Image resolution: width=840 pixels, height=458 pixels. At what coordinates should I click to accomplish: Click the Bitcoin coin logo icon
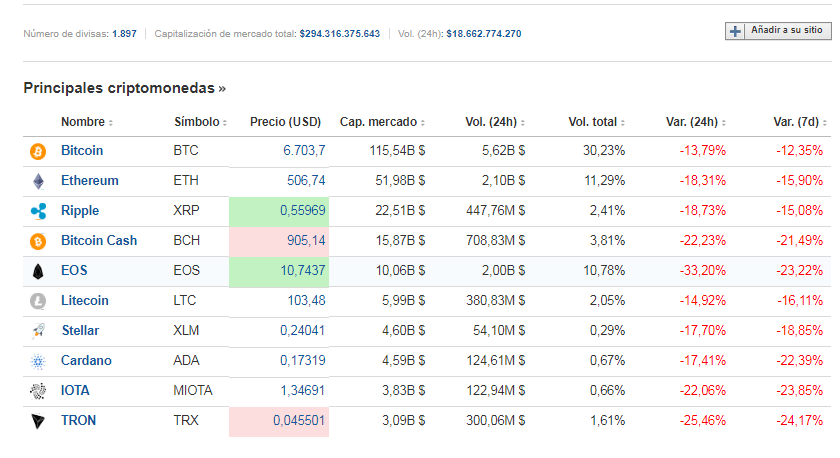(38, 152)
